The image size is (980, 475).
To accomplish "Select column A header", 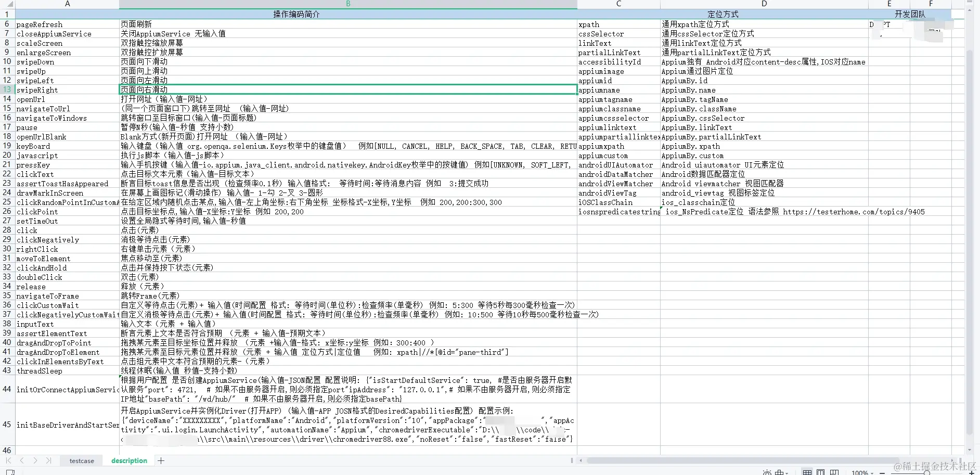I will coord(67,4).
